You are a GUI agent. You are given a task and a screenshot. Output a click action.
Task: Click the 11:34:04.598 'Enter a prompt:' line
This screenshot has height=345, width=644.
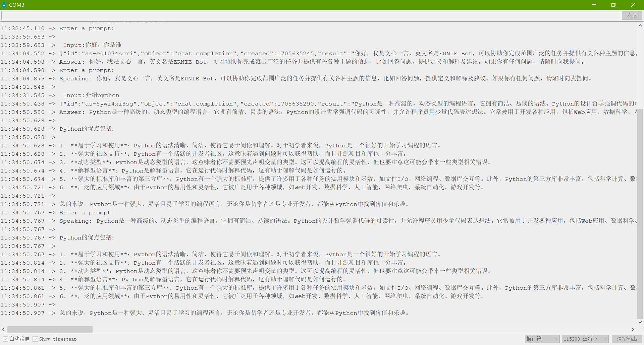pyautogui.click(x=57, y=70)
